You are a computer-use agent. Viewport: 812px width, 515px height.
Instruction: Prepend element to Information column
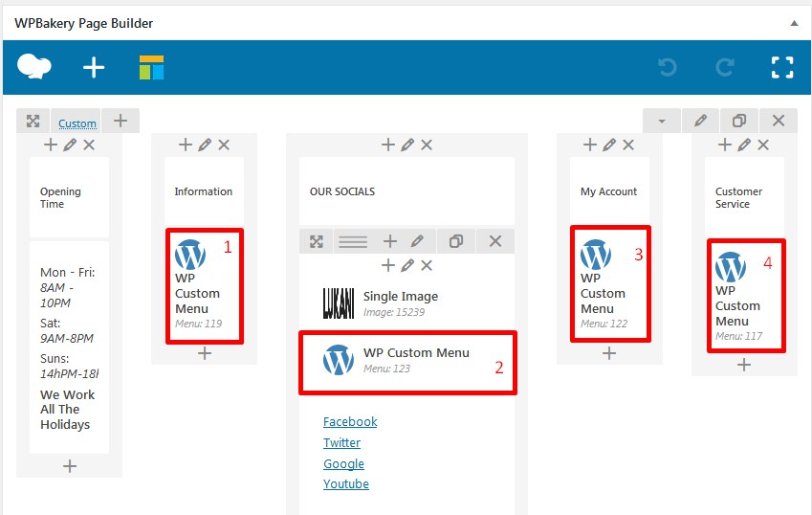click(186, 146)
